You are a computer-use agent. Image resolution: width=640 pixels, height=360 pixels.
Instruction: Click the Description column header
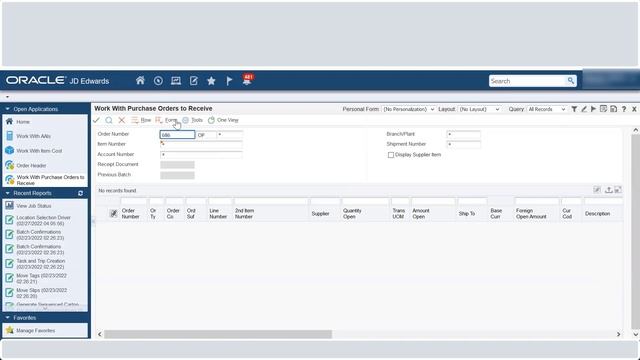598,213
